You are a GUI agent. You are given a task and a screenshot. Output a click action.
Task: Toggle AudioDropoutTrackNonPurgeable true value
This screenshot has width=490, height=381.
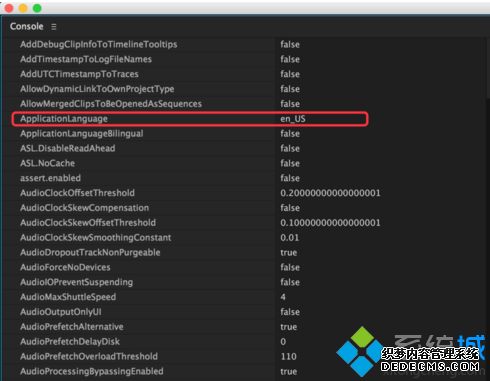point(289,253)
